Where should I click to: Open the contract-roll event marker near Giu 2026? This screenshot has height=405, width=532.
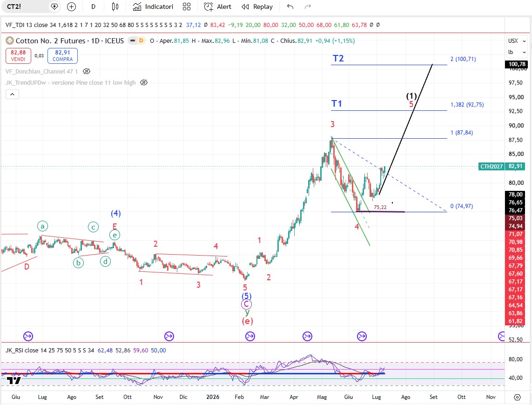pos(362,337)
